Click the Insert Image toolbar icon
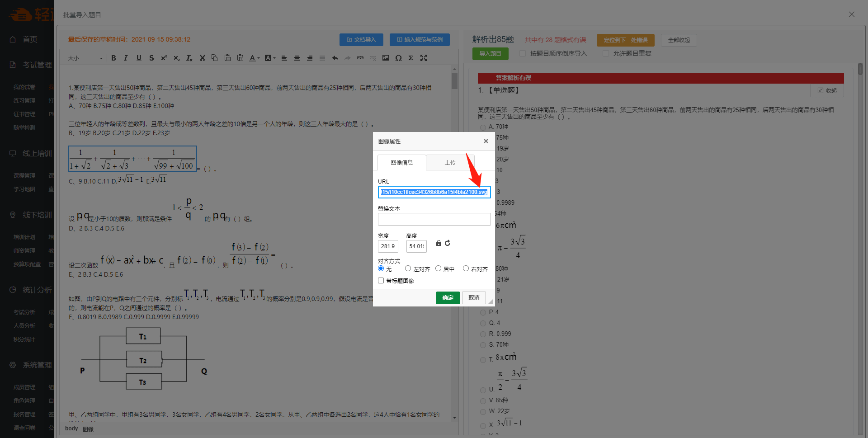The height and width of the screenshot is (438, 868). (385, 58)
